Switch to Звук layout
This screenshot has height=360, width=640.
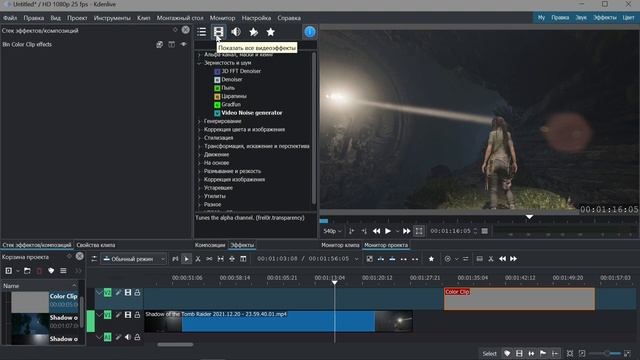[581, 18]
